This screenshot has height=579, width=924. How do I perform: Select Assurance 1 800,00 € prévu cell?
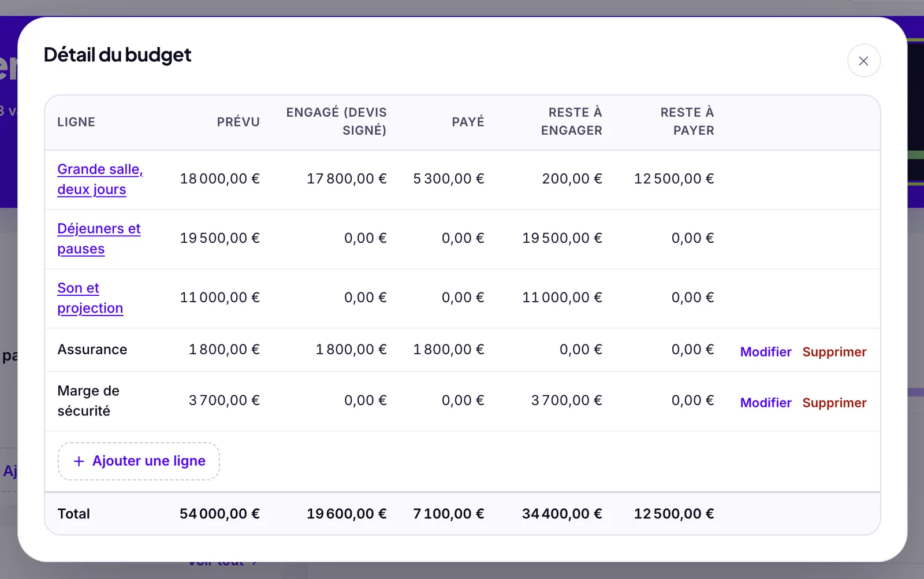point(224,350)
